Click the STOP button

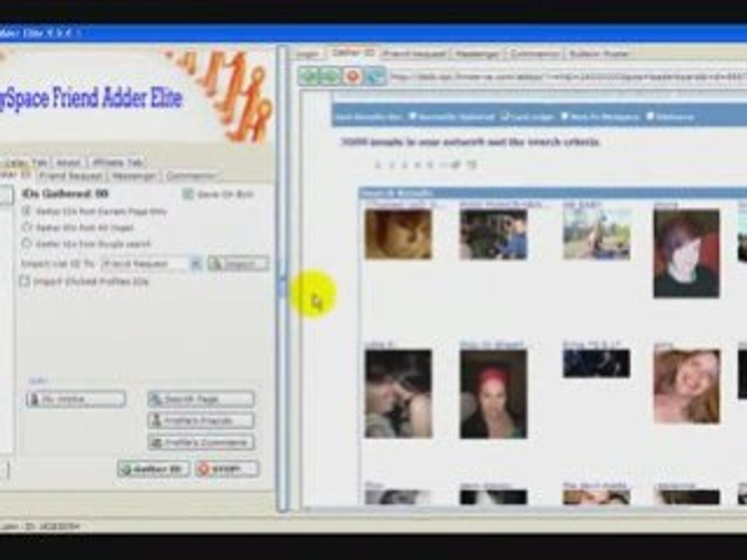coord(227,469)
